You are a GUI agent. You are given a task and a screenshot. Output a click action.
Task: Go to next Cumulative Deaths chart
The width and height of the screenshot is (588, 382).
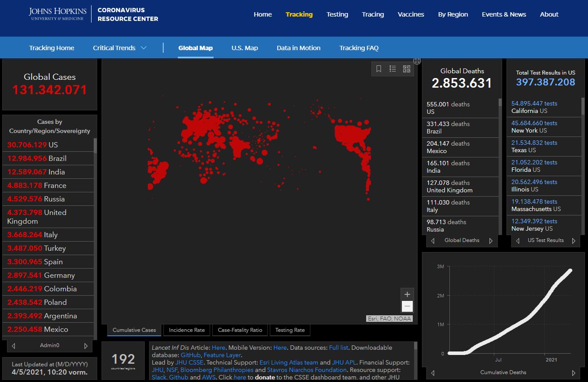click(x=574, y=373)
